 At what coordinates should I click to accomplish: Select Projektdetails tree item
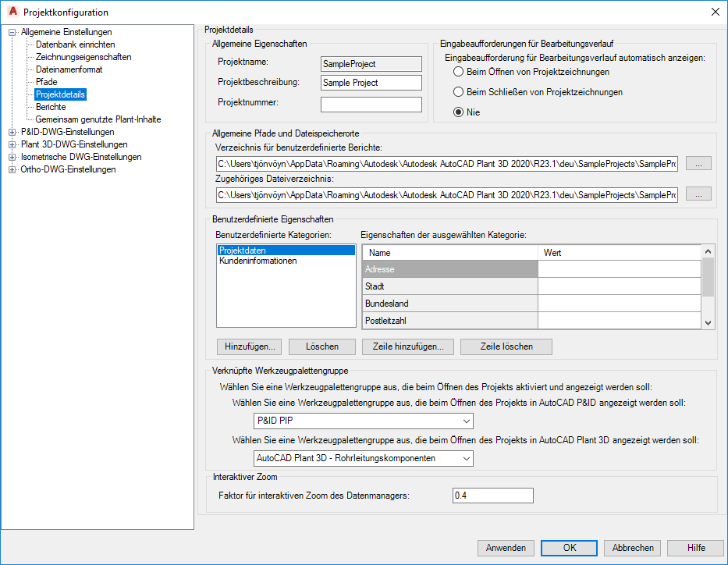[60, 94]
